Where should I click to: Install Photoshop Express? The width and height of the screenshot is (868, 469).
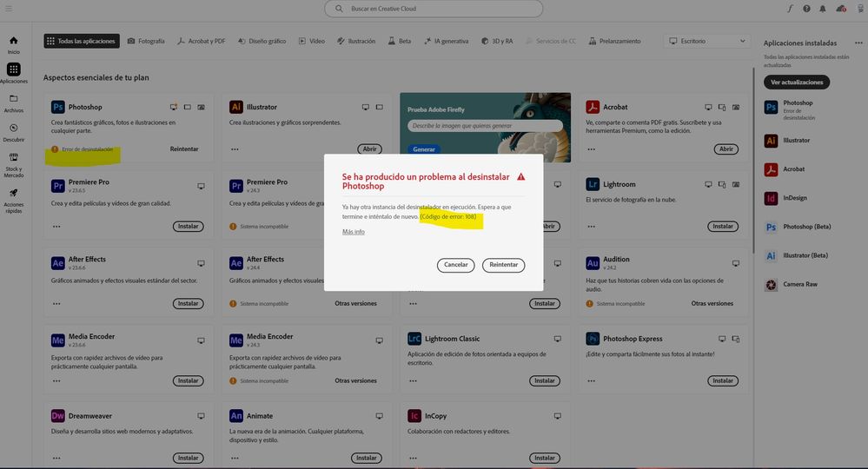722,381
